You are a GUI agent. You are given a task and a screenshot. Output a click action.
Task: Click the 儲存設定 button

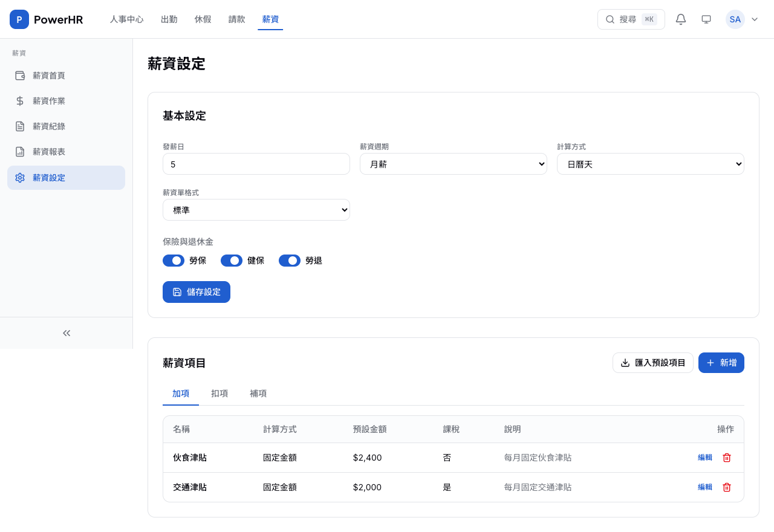point(197,292)
